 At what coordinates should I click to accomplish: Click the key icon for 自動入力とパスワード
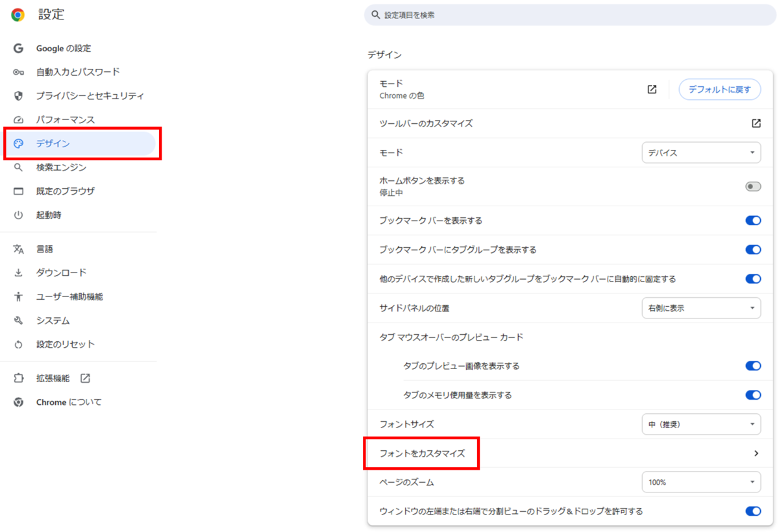[x=18, y=72]
